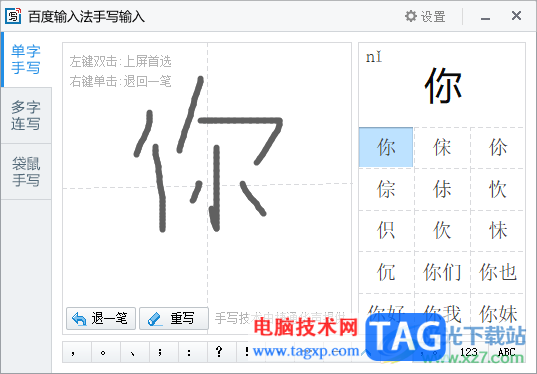Click the 退一笔 undo stroke button

click(101, 319)
